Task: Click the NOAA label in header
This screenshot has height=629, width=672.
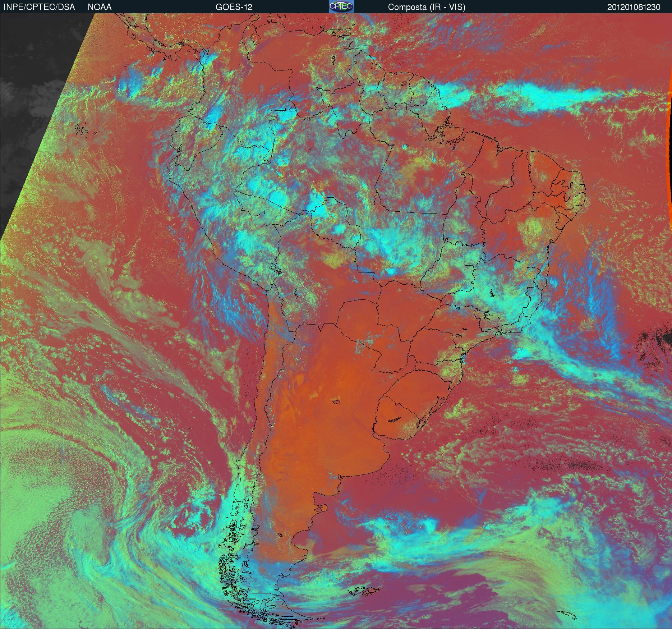Action: [x=100, y=7]
